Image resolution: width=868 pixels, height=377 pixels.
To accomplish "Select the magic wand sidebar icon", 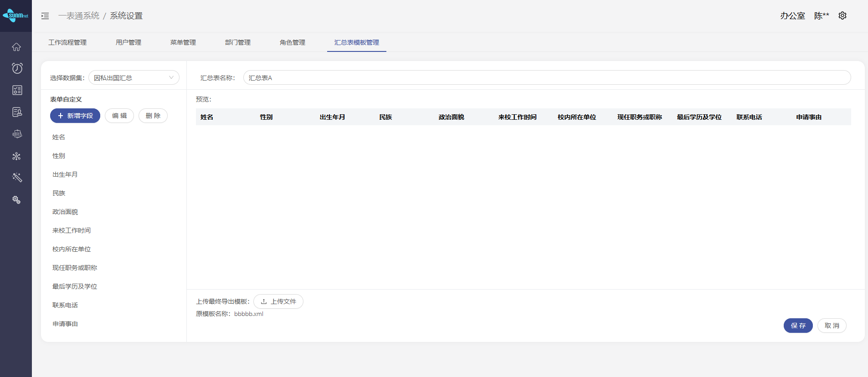I will [x=17, y=178].
